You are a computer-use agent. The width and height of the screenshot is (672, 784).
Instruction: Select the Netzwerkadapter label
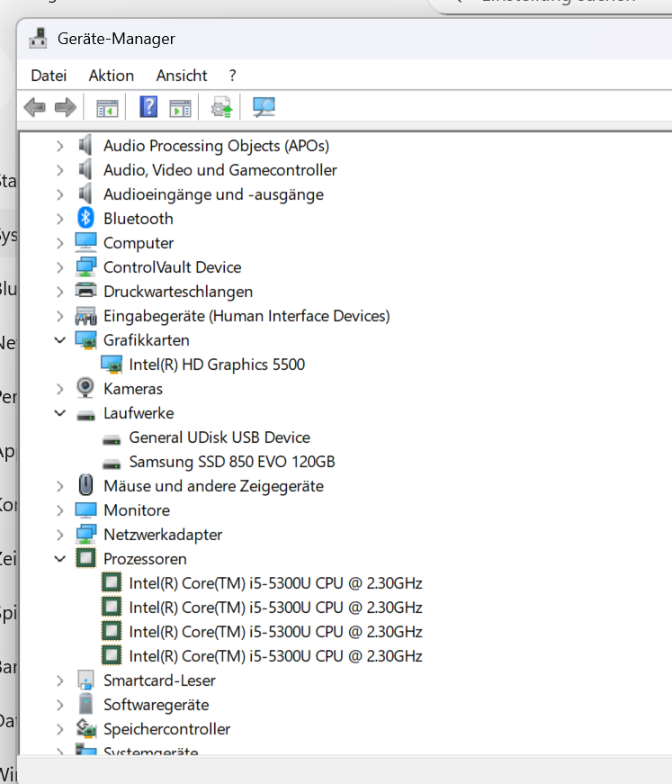point(163,535)
